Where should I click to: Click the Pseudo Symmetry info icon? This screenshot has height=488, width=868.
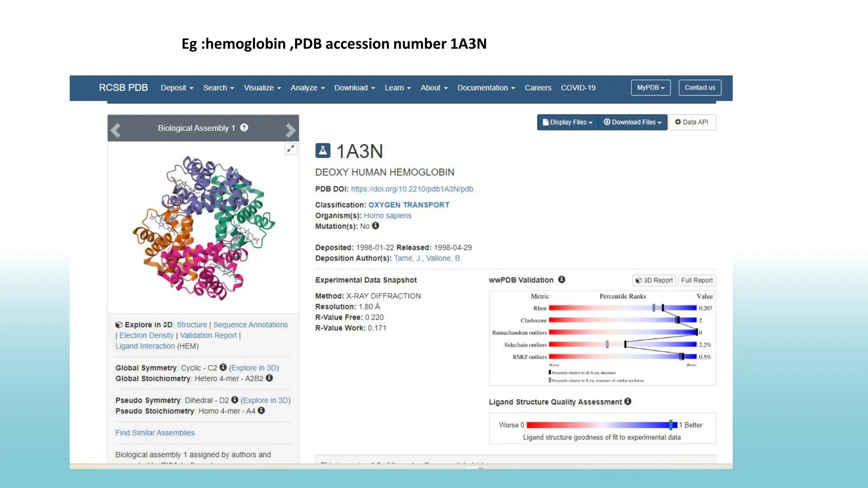[234, 400]
